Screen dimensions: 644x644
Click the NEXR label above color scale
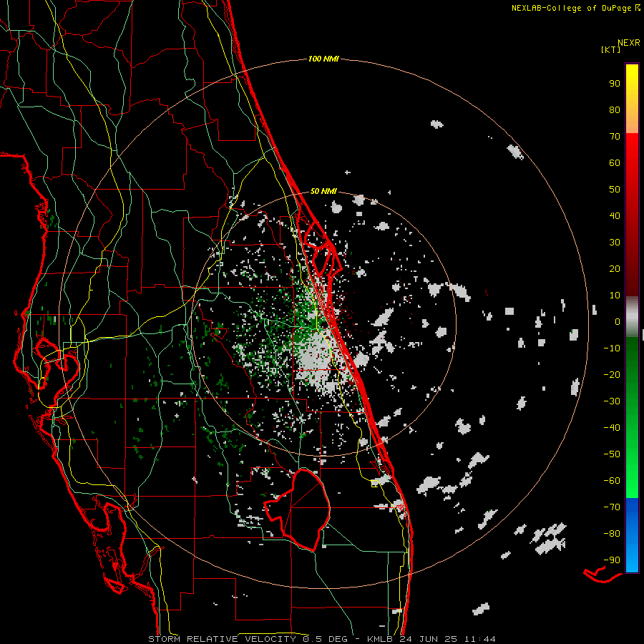(629, 43)
